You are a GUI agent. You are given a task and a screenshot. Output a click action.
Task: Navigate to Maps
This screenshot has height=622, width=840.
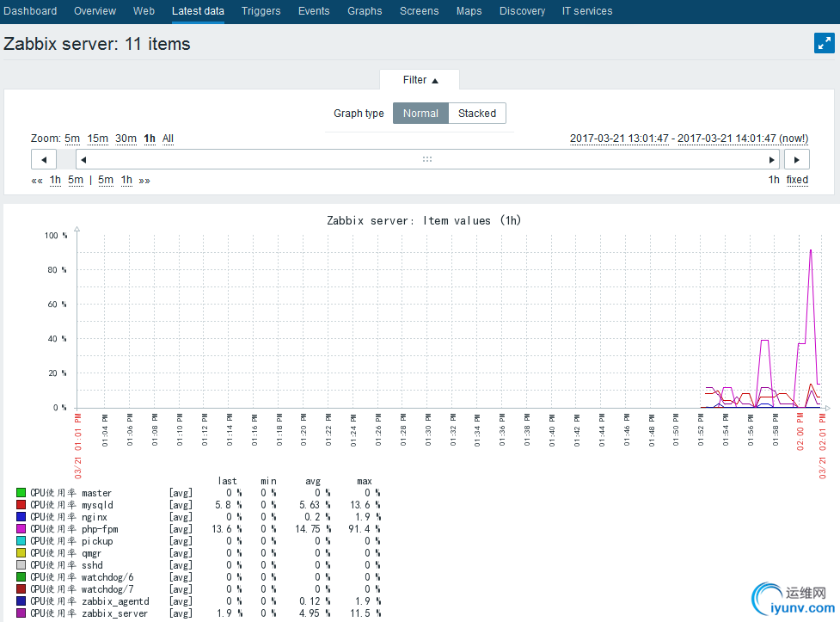[469, 10]
